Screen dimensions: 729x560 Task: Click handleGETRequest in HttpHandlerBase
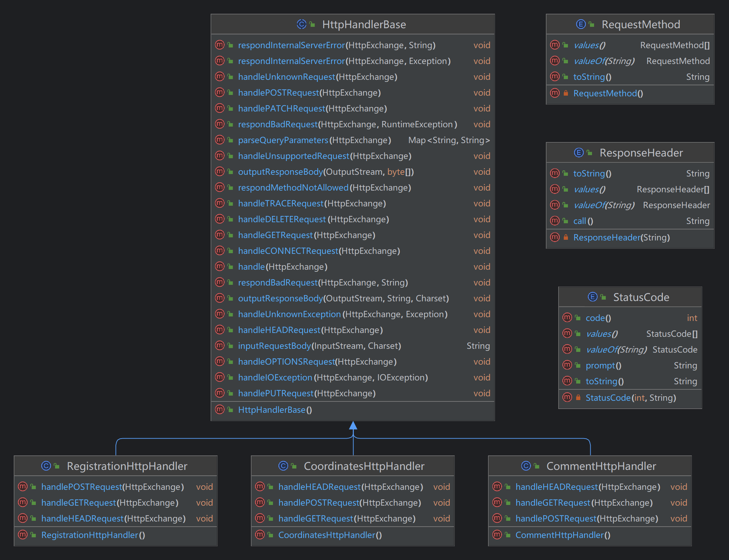pyautogui.click(x=307, y=235)
